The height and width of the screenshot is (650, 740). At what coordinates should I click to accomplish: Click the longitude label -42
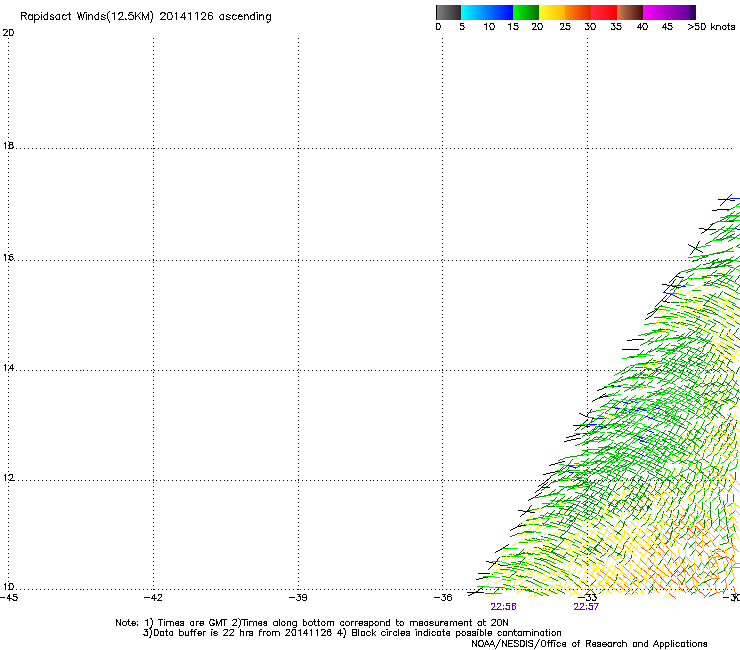(153, 598)
